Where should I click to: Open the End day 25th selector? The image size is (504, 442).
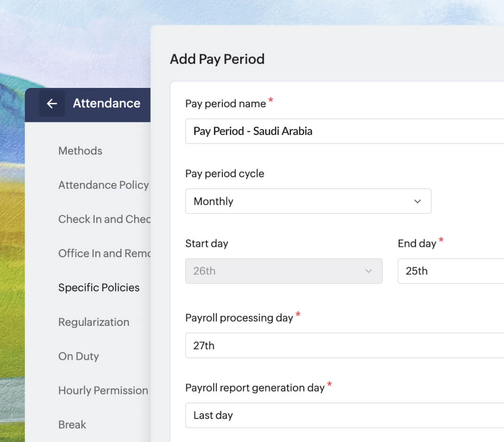[x=451, y=271]
